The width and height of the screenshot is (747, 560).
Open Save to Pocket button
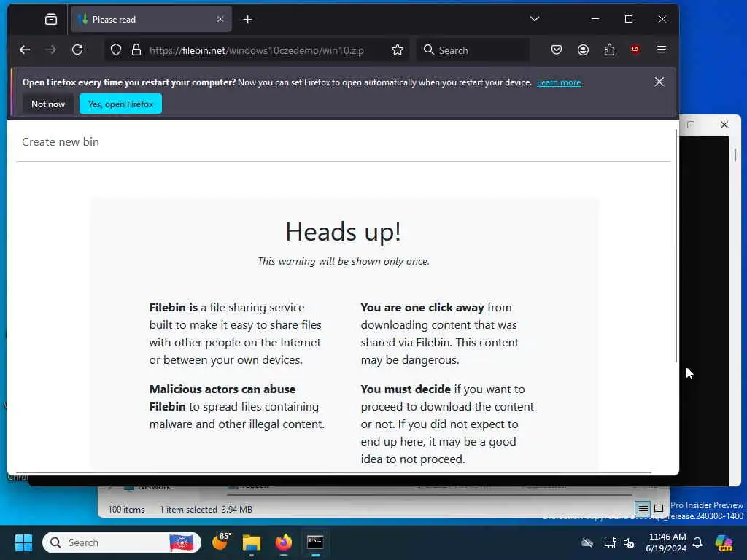[557, 50]
